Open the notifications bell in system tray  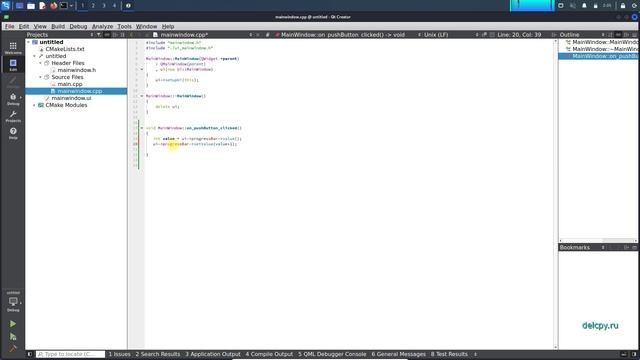pyautogui.click(x=584, y=6)
